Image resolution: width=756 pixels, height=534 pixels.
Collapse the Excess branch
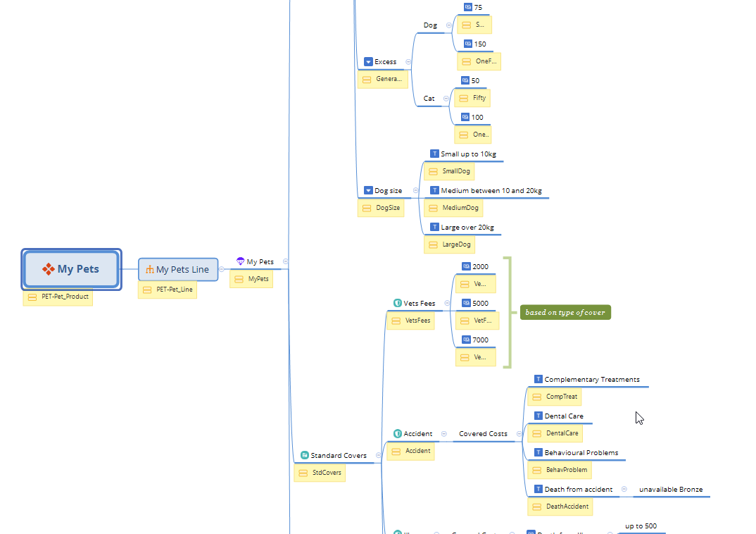(x=408, y=62)
